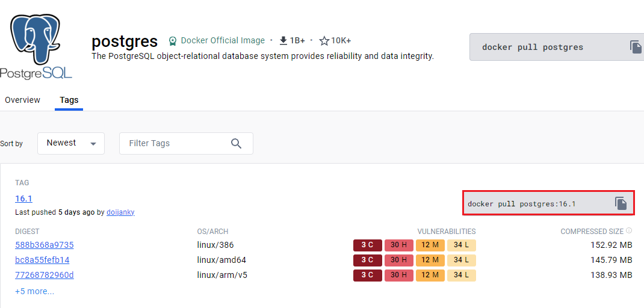The image size is (644, 308).
Task: Open digest 588b368a9735
Action: click(45, 245)
